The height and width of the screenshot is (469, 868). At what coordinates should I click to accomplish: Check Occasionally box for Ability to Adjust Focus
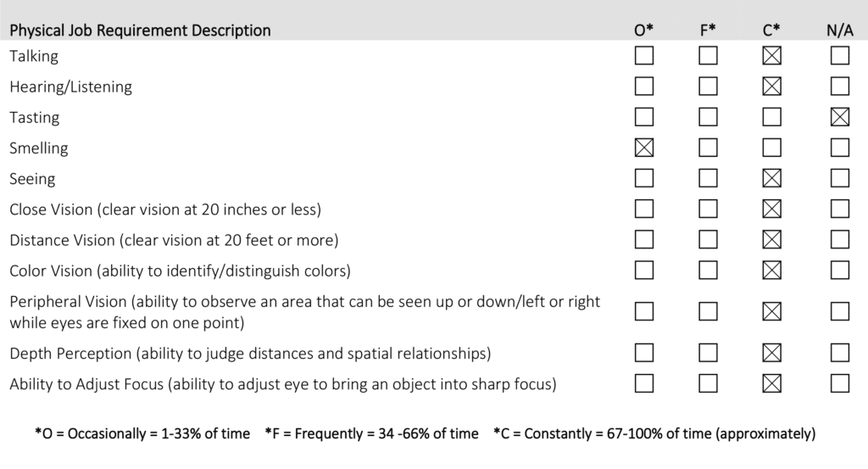tap(644, 383)
